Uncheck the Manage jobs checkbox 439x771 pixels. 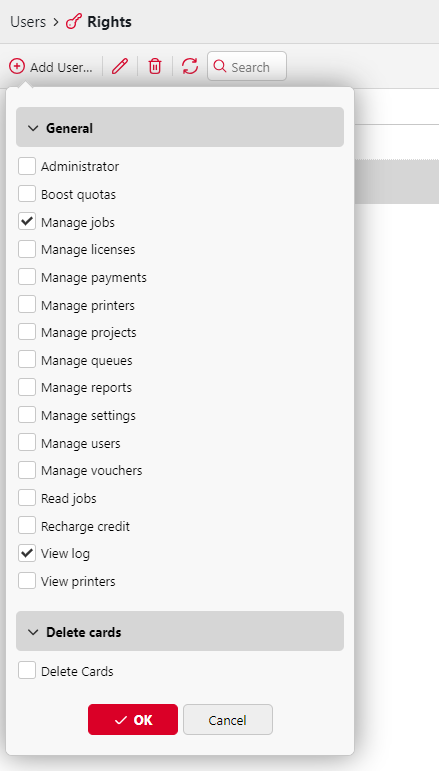click(27, 222)
